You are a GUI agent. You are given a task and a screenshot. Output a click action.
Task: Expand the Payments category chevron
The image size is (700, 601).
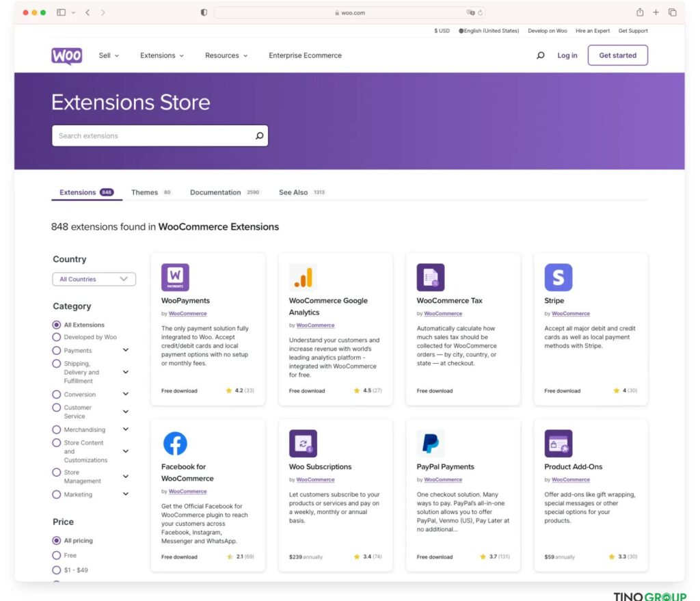(x=126, y=350)
